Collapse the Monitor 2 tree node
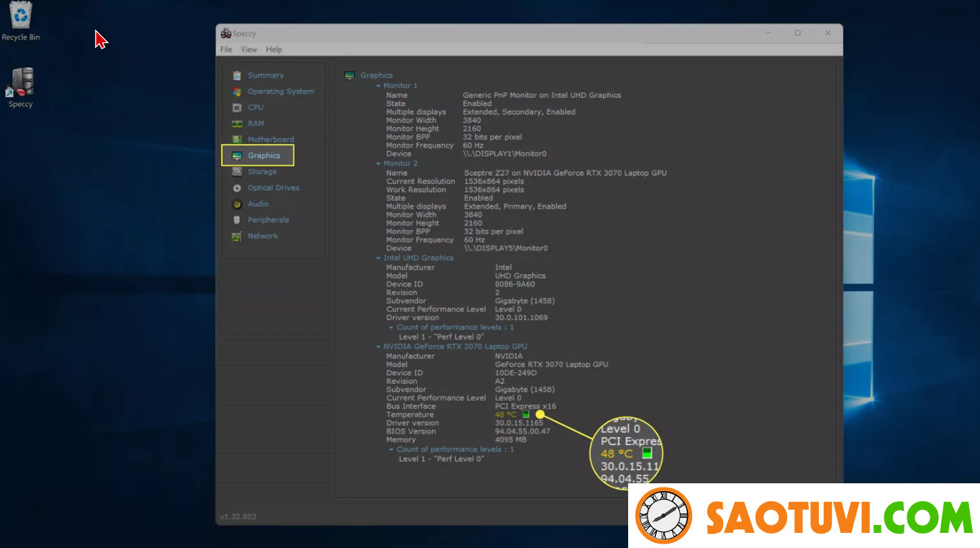Image resolution: width=980 pixels, height=548 pixels. [x=378, y=164]
